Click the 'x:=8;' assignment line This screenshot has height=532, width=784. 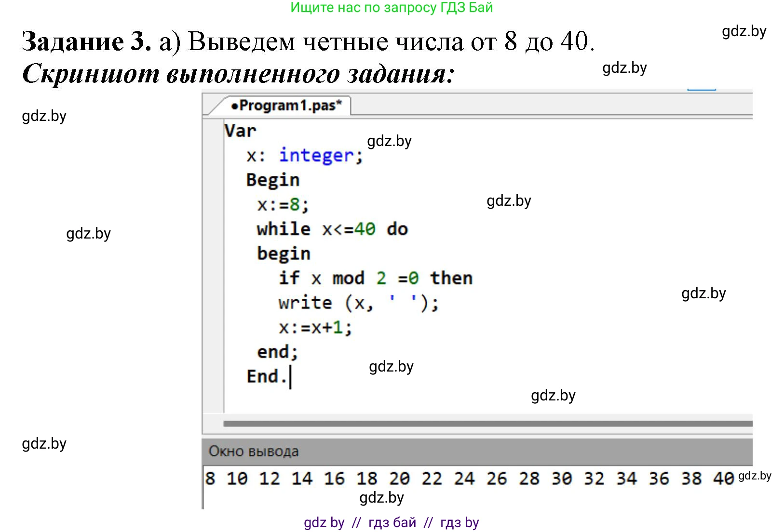(x=283, y=205)
